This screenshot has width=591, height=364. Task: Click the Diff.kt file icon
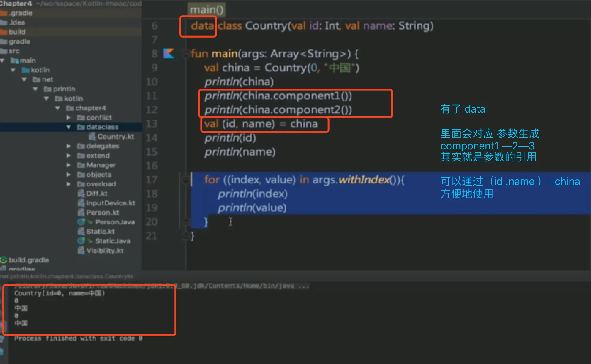click(x=81, y=193)
